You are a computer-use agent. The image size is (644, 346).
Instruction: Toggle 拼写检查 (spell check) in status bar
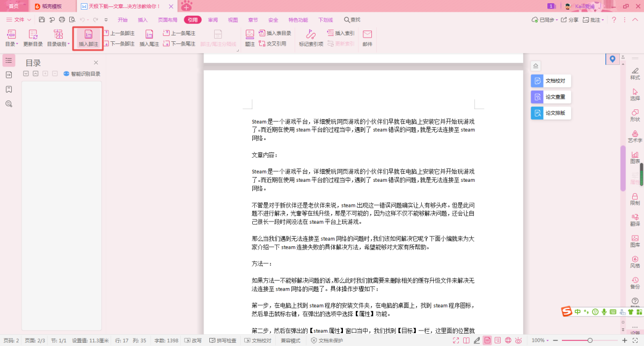[x=223, y=341]
